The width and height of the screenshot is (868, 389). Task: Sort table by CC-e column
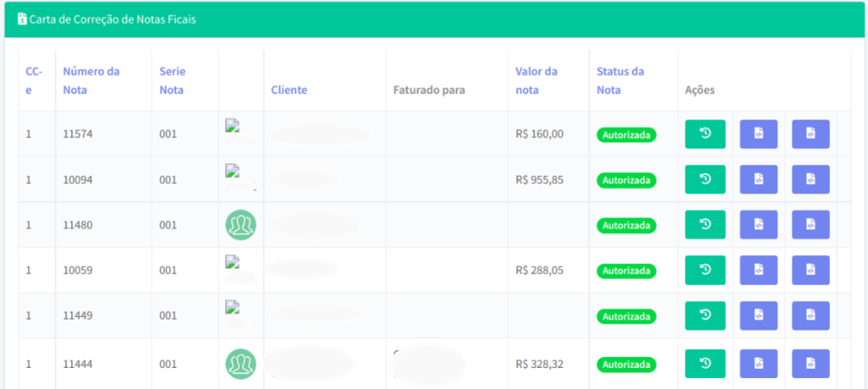coord(34,81)
